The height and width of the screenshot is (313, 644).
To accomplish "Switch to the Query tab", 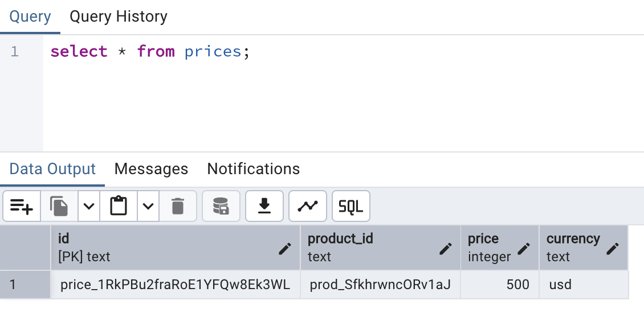I will [30, 17].
